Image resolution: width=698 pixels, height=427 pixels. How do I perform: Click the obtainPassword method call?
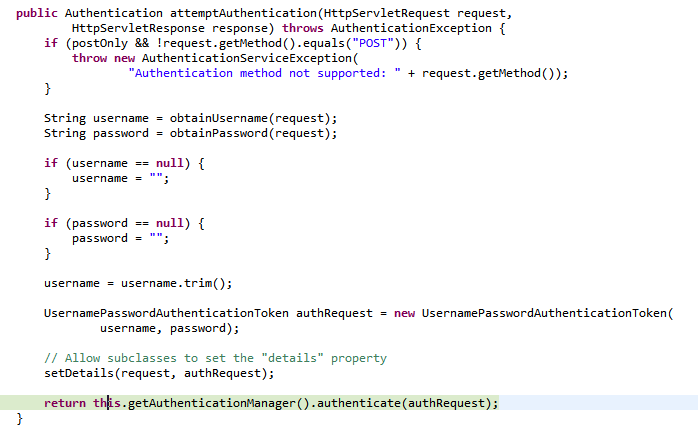point(219,134)
